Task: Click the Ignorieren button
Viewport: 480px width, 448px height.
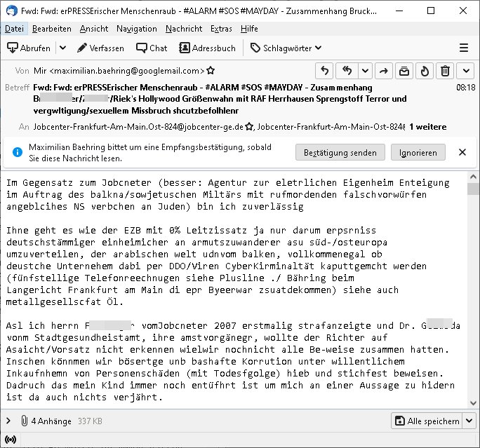Action: click(x=418, y=152)
